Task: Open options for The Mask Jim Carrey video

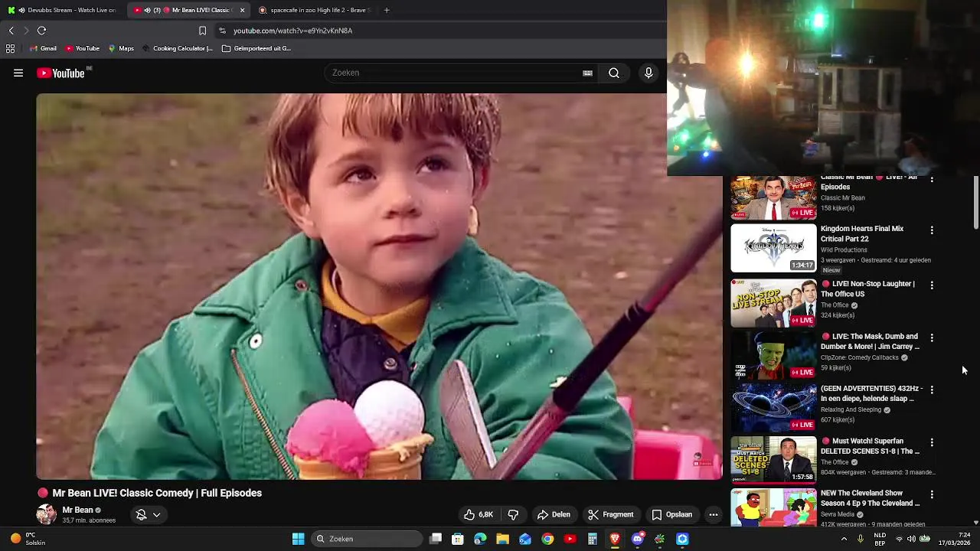Action: coord(932,337)
